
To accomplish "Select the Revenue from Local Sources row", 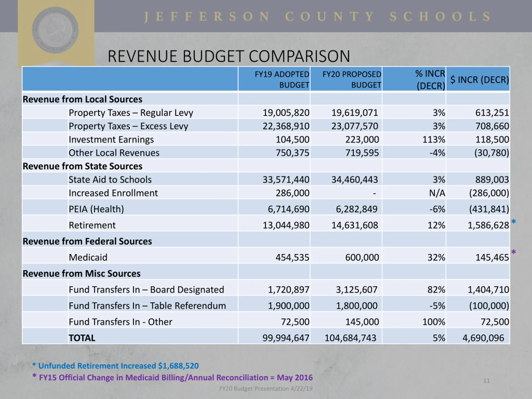I will 83,99.
